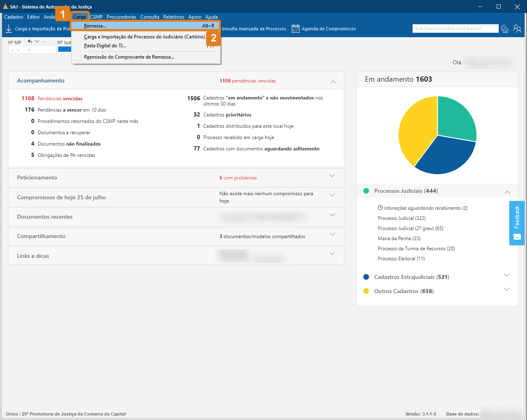Expand the Links e dicas panel

332,254
